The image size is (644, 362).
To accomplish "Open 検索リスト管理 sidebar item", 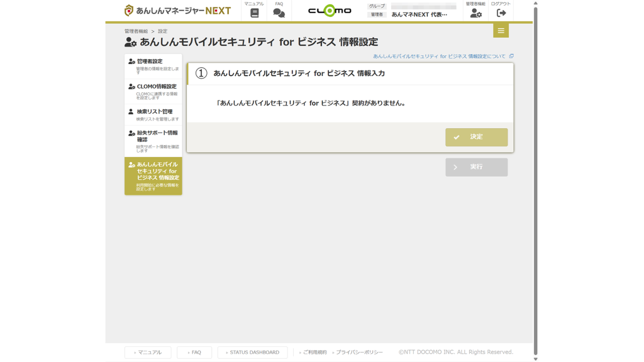I will click(x=153, y=115).
